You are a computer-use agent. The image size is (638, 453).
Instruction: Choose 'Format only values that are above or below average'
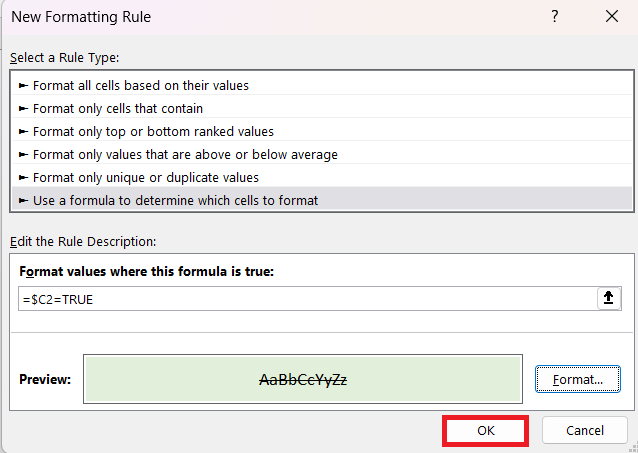(x=322, y=155)
